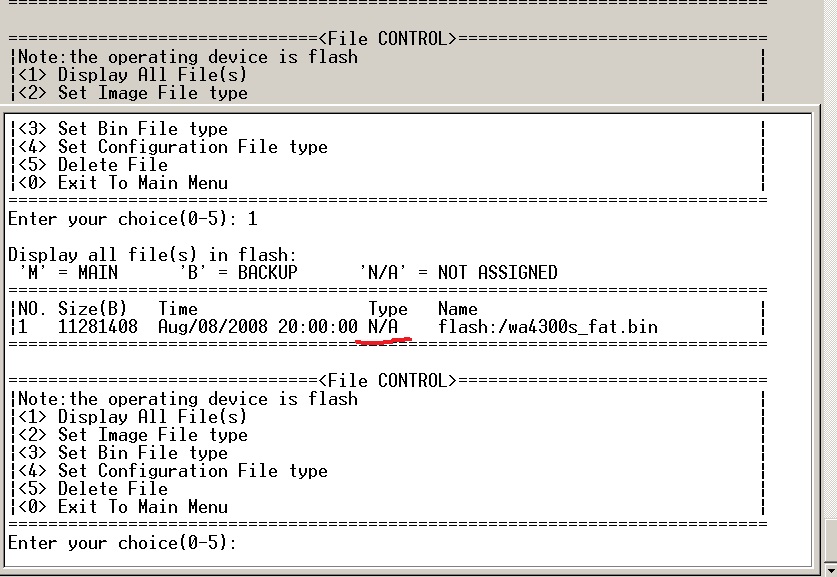Click "<5> Delete File" in the lower menu
Viewport: 837px width, 577px height.
click(112, 489)
